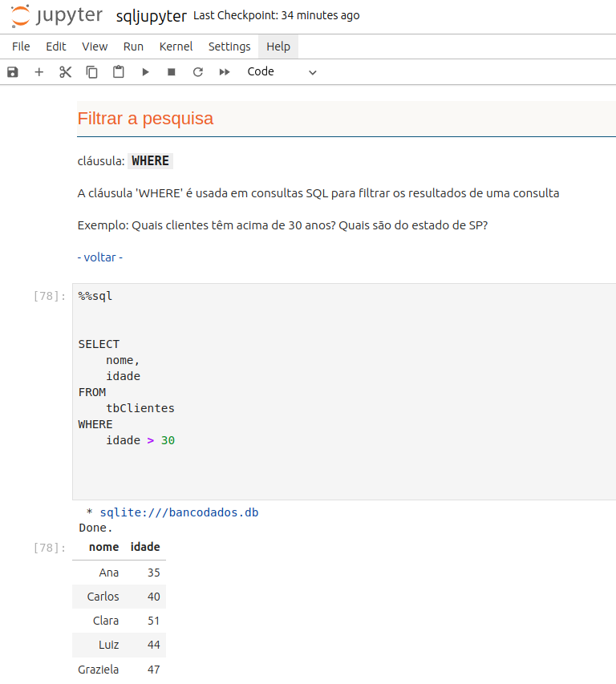
Task: Click the age value 40
Action: point(153,597)
